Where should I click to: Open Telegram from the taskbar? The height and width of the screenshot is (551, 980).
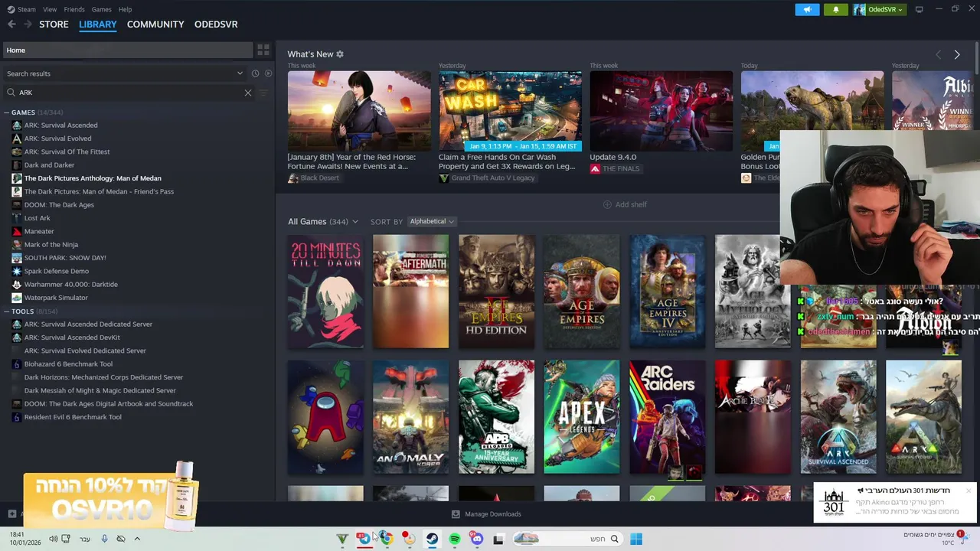(x=364, y=539)
